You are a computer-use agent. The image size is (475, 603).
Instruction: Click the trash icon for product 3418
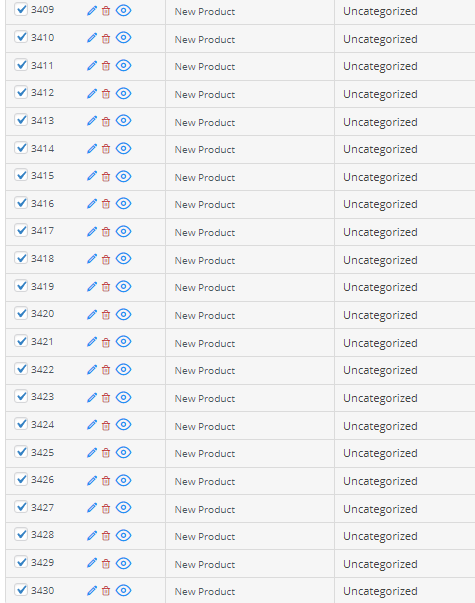tap(106, 260)
